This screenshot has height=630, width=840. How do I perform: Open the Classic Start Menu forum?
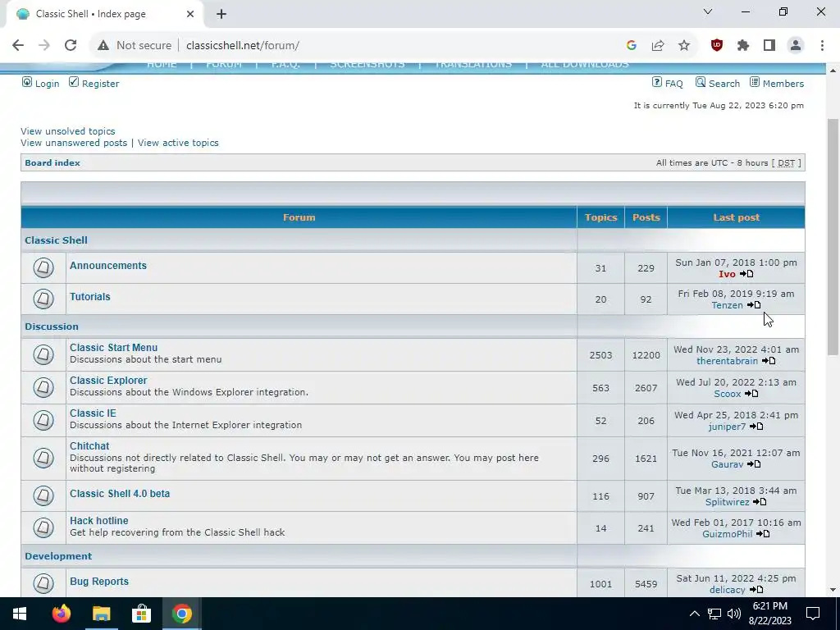pyautogui.click(x=113, y=348)
